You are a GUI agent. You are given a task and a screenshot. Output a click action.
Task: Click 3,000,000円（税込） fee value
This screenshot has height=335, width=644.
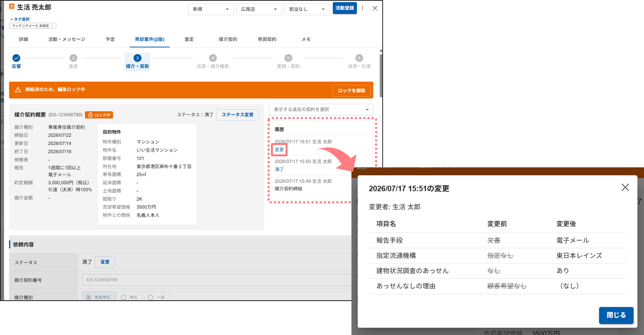69,183
